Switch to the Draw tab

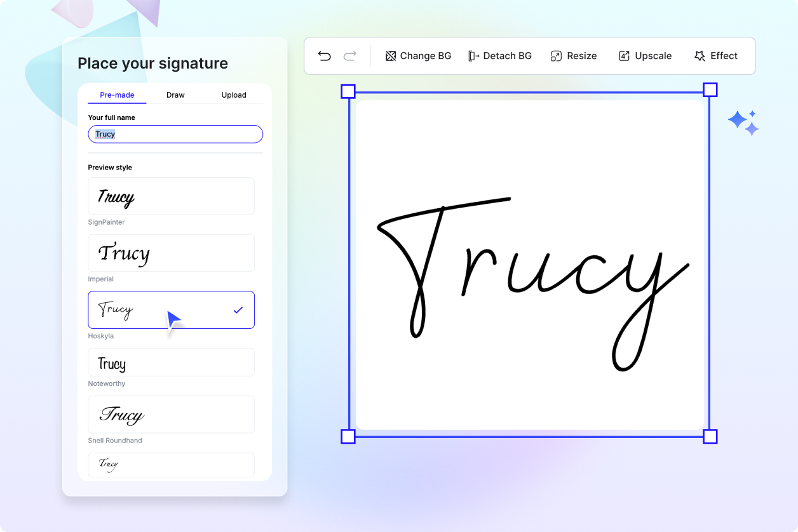(x=175, y=95)
